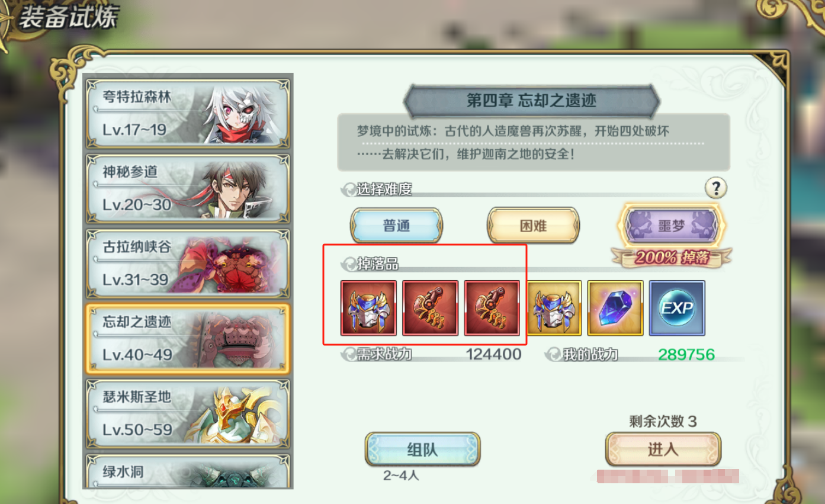This screenshot has height=504, width=825.
Task: Click the 第四章 忘却之遗迹 chapter title banner
Action: 532,101
